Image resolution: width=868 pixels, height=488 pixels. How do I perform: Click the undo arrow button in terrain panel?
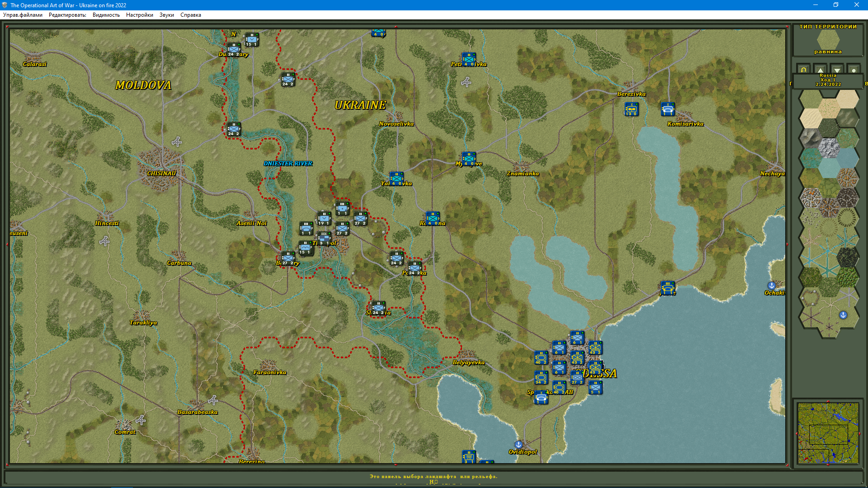(x=803, y=69)
